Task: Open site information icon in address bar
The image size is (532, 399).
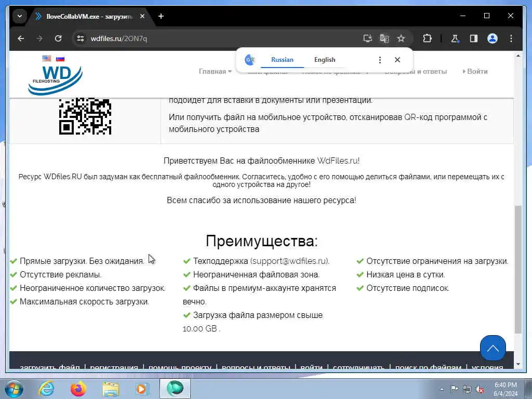Action: [81, 38]
